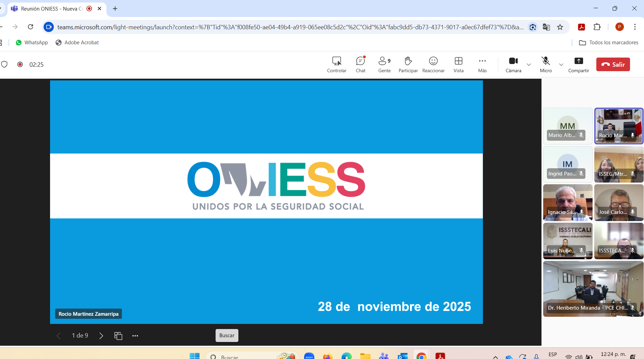
Task: Open the slide grid view icon
Action: point(118,336)
